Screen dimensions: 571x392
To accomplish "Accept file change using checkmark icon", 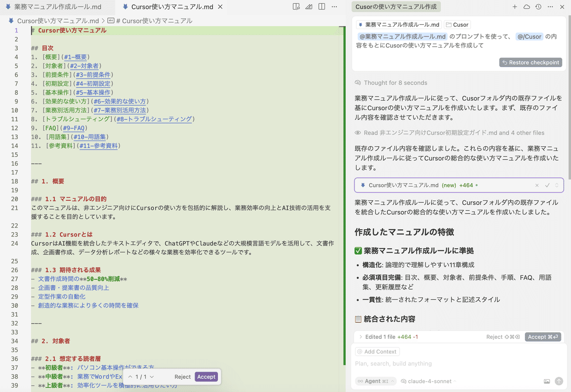I will pyautogui.click(x=547, y=185).
